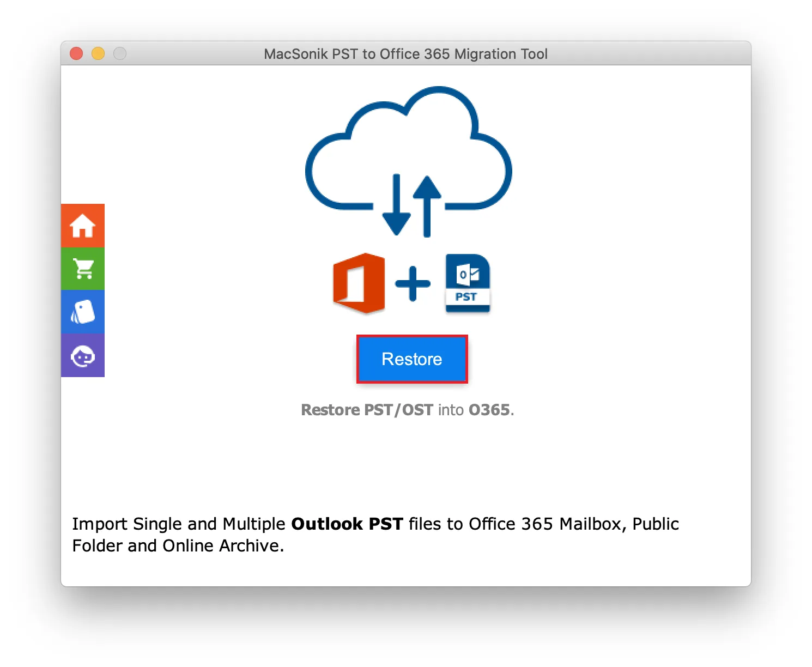Click the plus sign between Office and PST
The width and height of the screenshot is (812, 667).
tap(413, 283)
